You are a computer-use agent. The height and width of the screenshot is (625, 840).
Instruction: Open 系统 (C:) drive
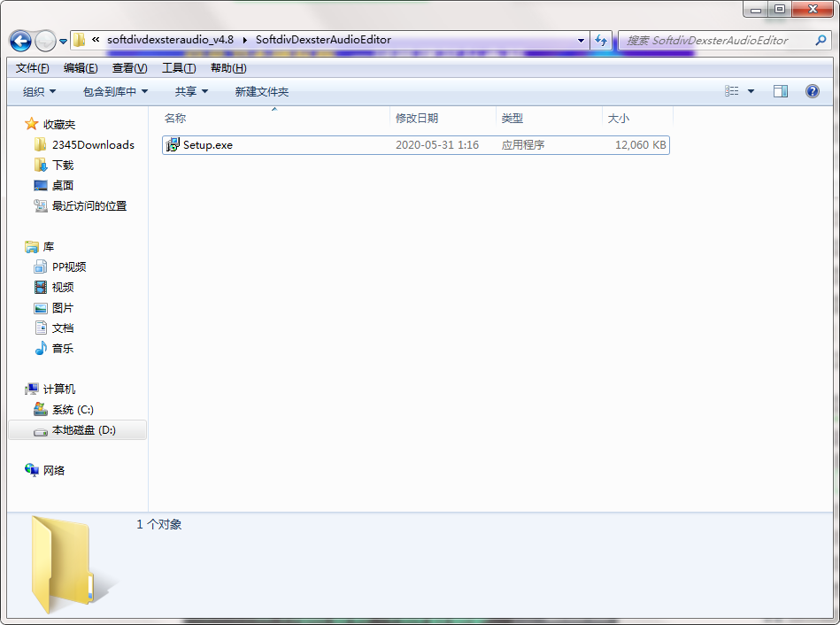73,410
